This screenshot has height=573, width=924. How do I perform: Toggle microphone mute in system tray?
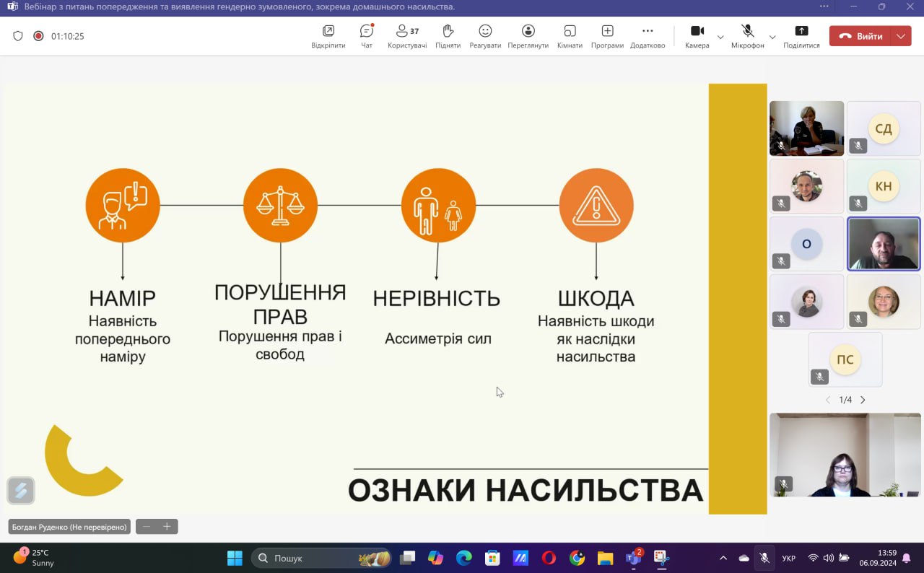click(764, 558)
